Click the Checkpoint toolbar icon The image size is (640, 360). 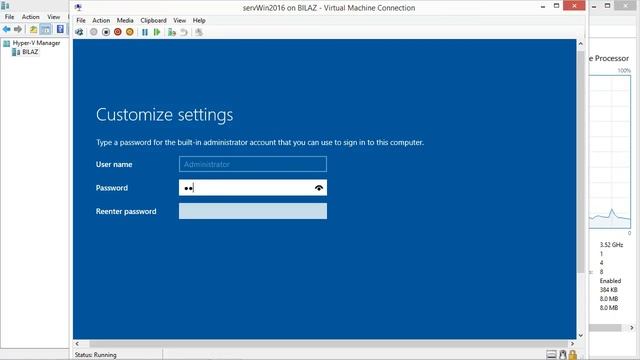172,32
